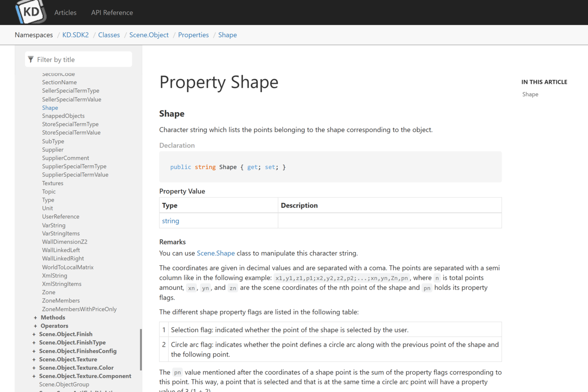Expand Scene.Object.FinishesConfig node

point(34,351)
